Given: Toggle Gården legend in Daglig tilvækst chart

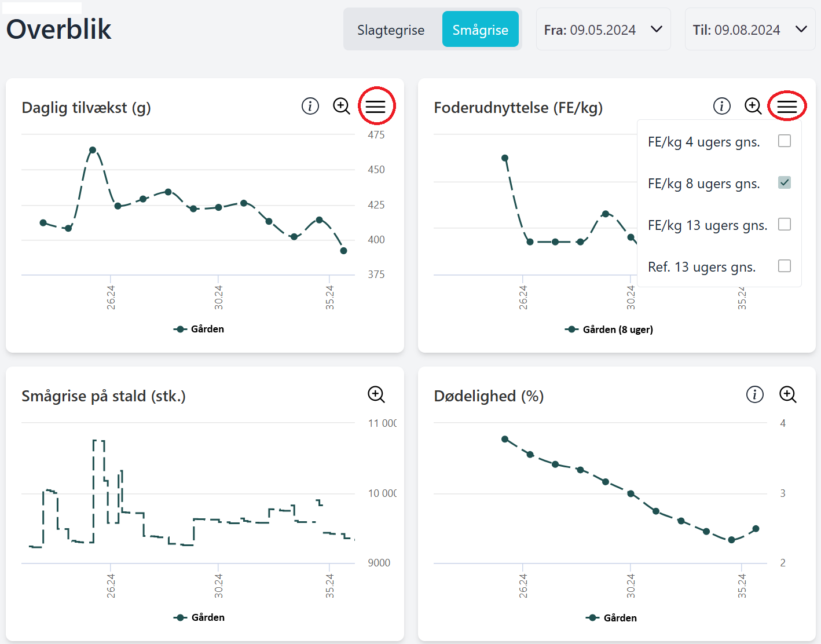Looking at the screenshot, I should point(199,329).
